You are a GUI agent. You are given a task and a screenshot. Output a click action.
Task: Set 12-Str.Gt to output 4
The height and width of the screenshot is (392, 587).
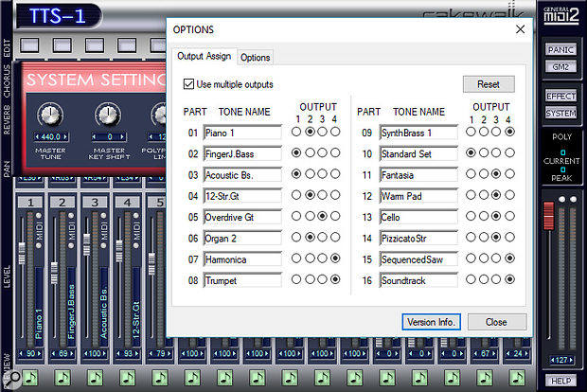335,195
